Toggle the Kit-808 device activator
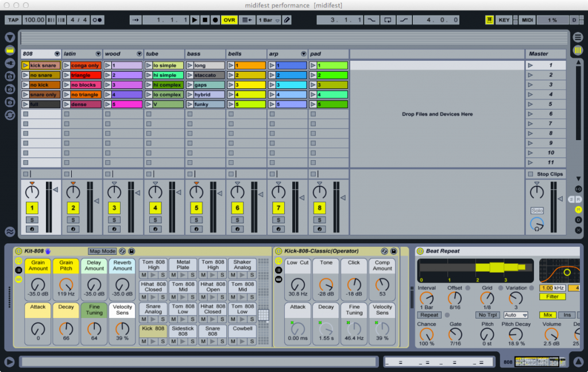This screenshot has height=372, width=588. point(18,251)
